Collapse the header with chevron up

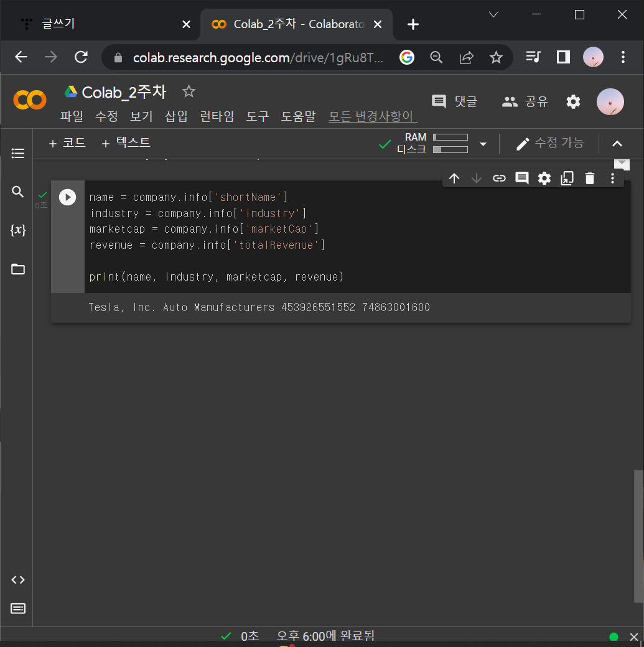(617, 144)
